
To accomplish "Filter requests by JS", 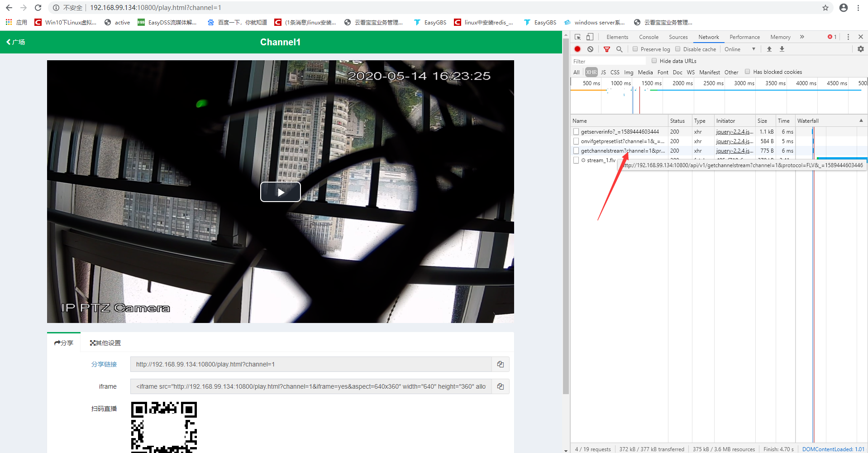I will tap(603, 72).
